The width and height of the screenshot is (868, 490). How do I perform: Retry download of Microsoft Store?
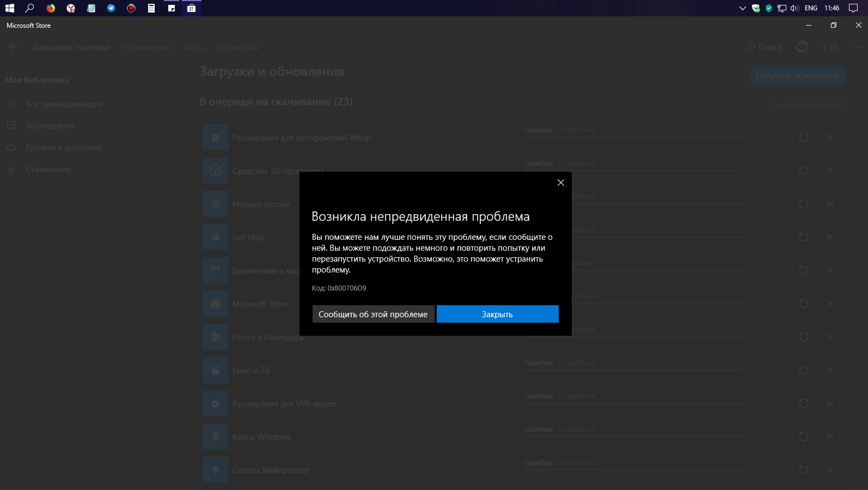point(803,304)
